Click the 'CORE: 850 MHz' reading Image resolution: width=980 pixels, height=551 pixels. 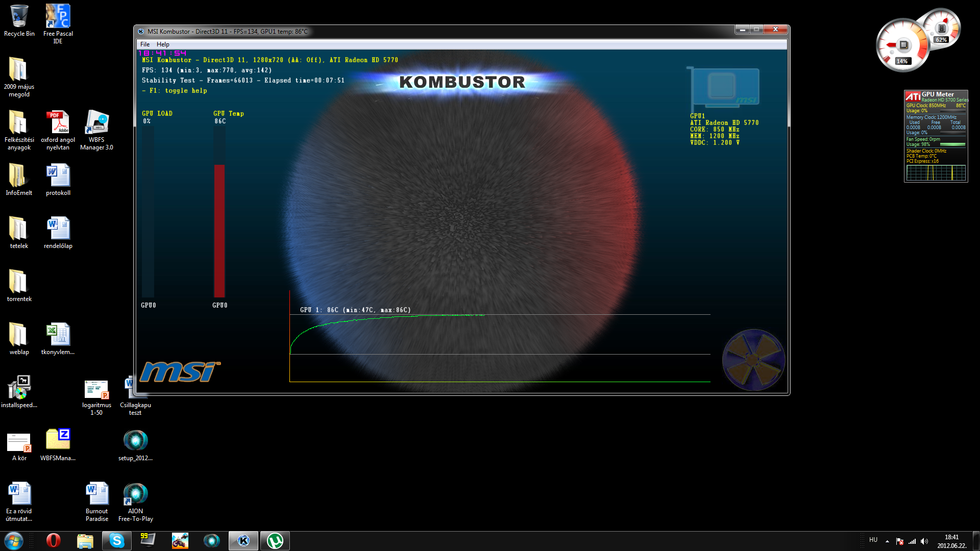tap(715, 130)
